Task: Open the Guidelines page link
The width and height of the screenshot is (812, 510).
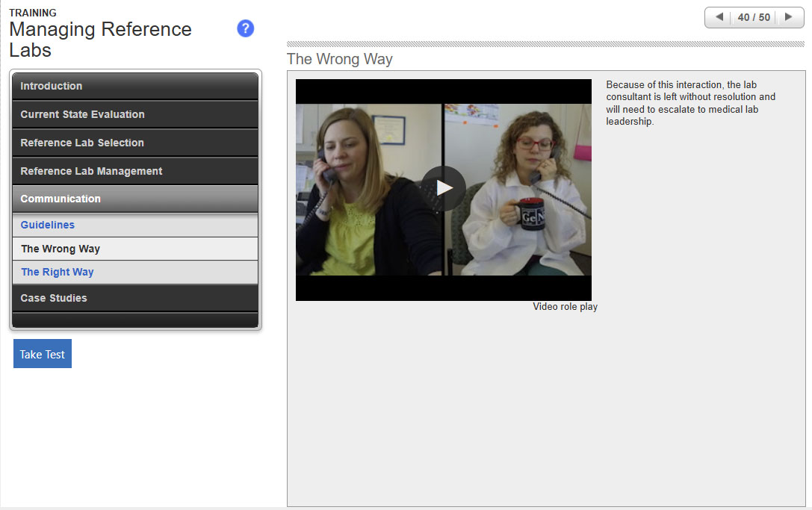Action: pos(48,225)
